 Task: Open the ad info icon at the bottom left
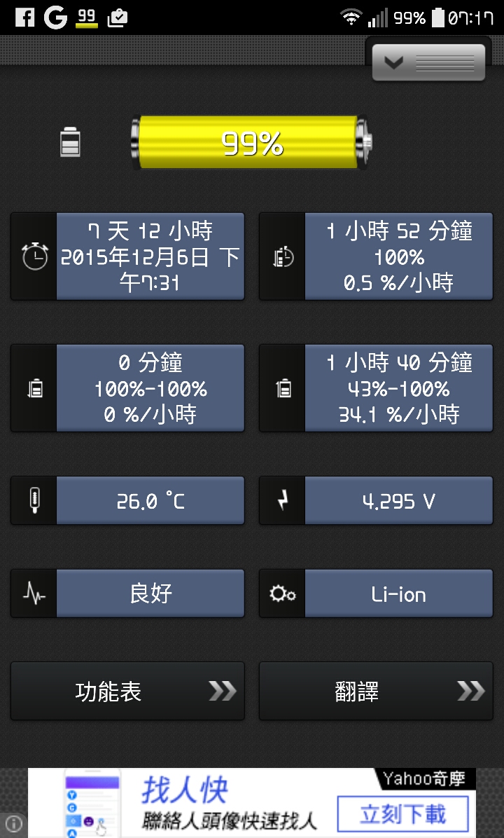[x=13, y=823]
